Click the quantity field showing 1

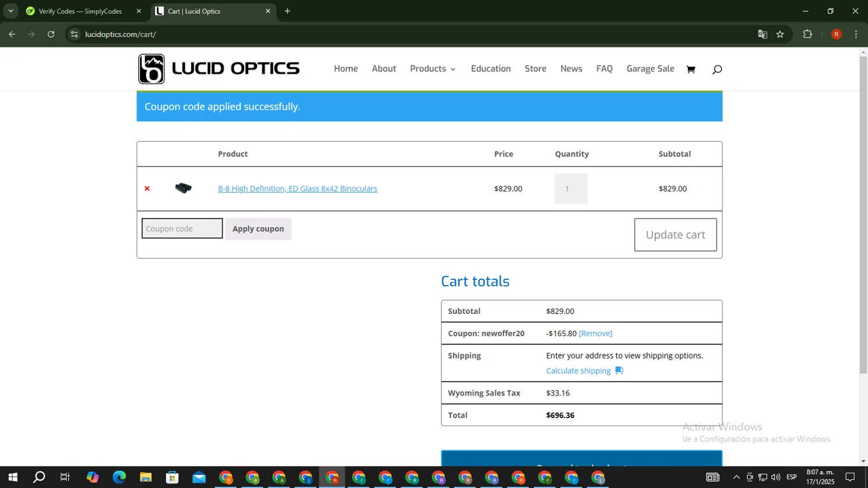[571, 188]
